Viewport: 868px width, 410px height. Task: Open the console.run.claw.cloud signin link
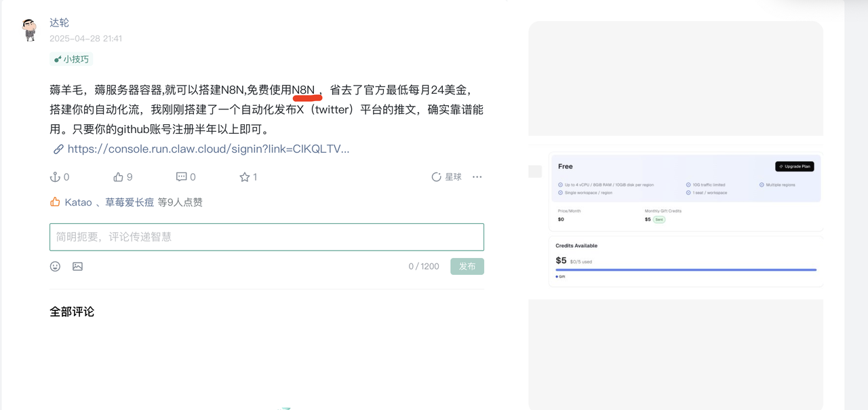208,149
